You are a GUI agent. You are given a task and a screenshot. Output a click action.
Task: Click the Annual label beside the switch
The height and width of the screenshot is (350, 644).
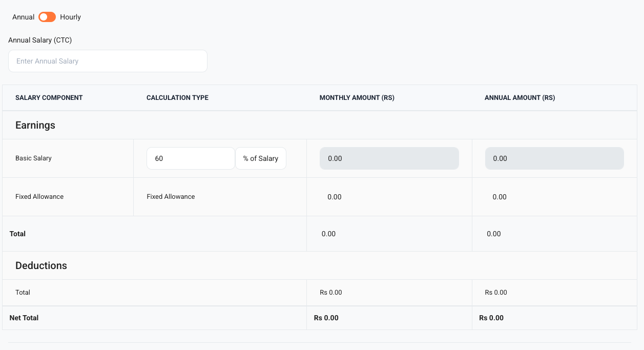click(x=23, y=17)
